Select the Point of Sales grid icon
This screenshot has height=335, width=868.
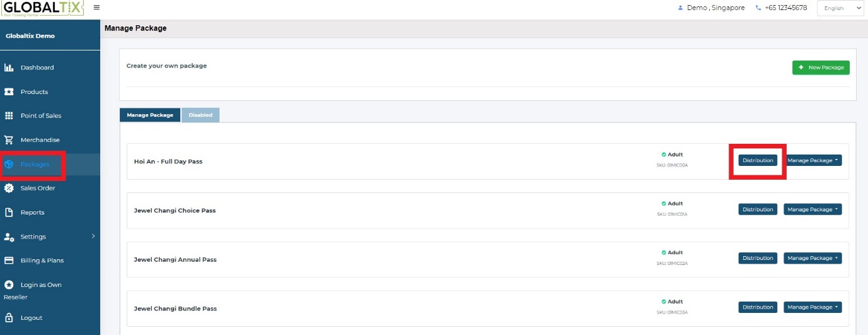tap(9, 115)
